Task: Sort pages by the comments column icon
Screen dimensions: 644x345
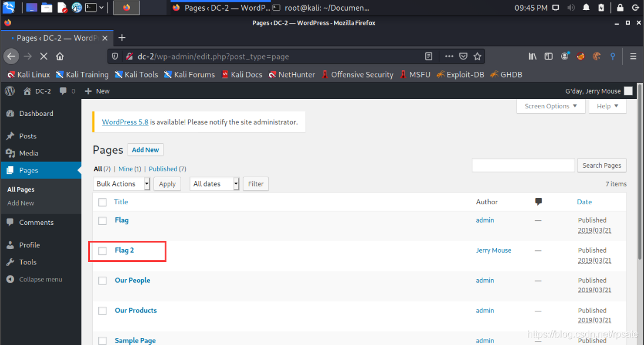Action: (539, 201)
